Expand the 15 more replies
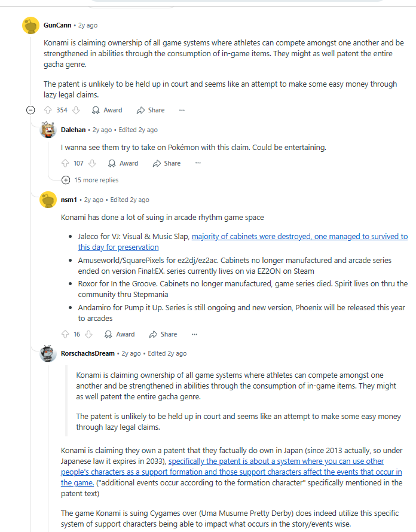416x532 pixels. click(90, 180)
